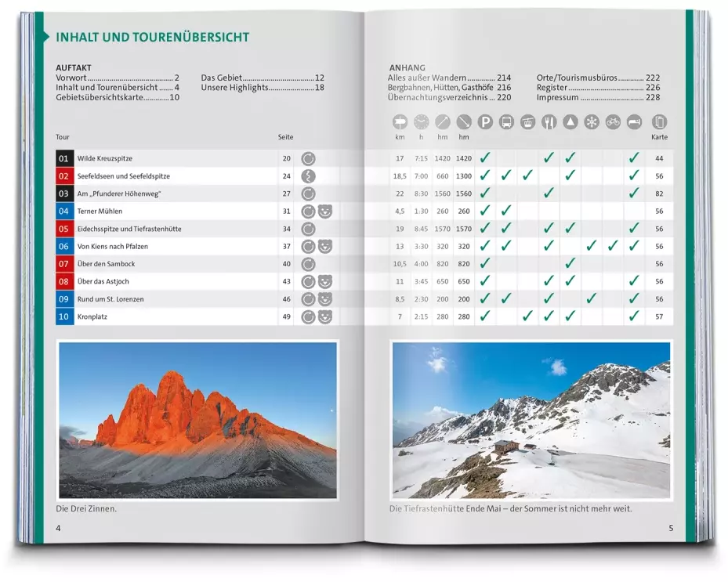Click the teddy bear icon for Terner Mühlen
Image resolution: width=728 pixels, height=582 pixels.
(x=325, y=211)
